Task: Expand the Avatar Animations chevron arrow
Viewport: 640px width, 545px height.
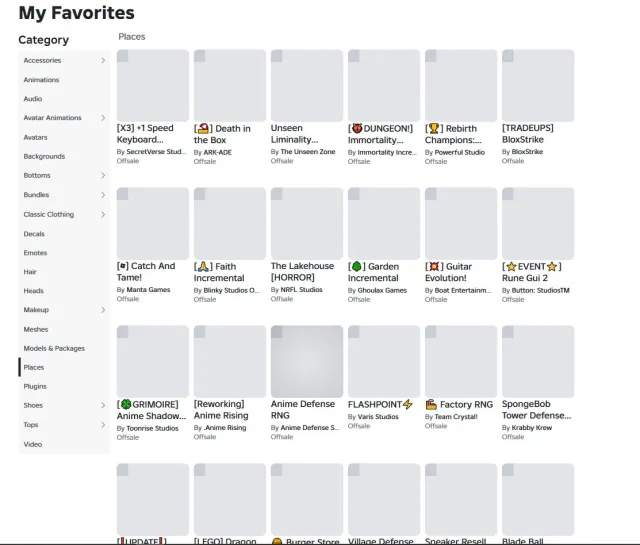Action: (103, 118)
